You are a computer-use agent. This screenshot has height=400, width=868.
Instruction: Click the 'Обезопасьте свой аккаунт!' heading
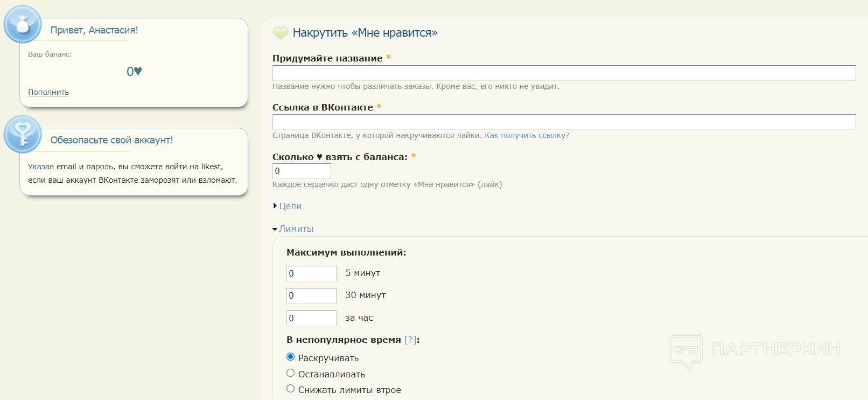[111, 140]
